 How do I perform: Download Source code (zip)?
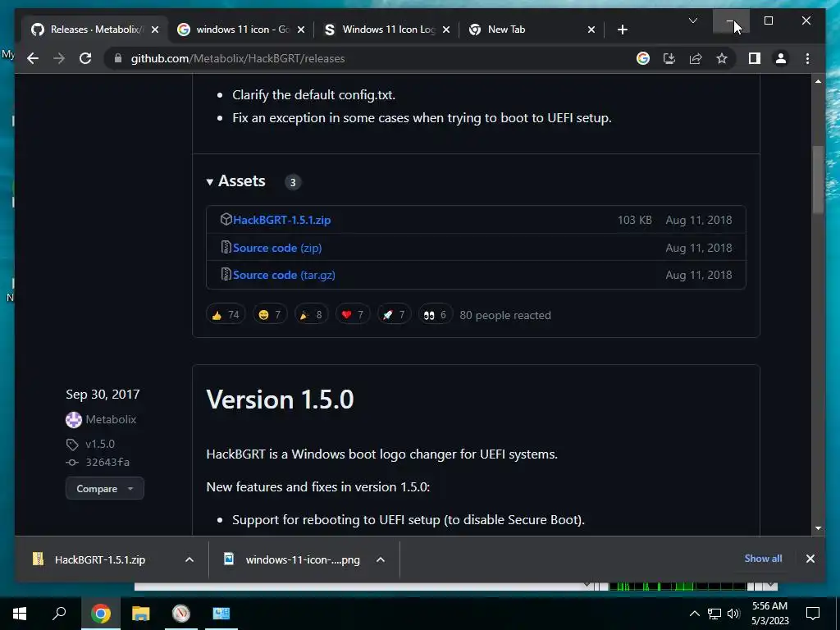click(x=277, y=248)
